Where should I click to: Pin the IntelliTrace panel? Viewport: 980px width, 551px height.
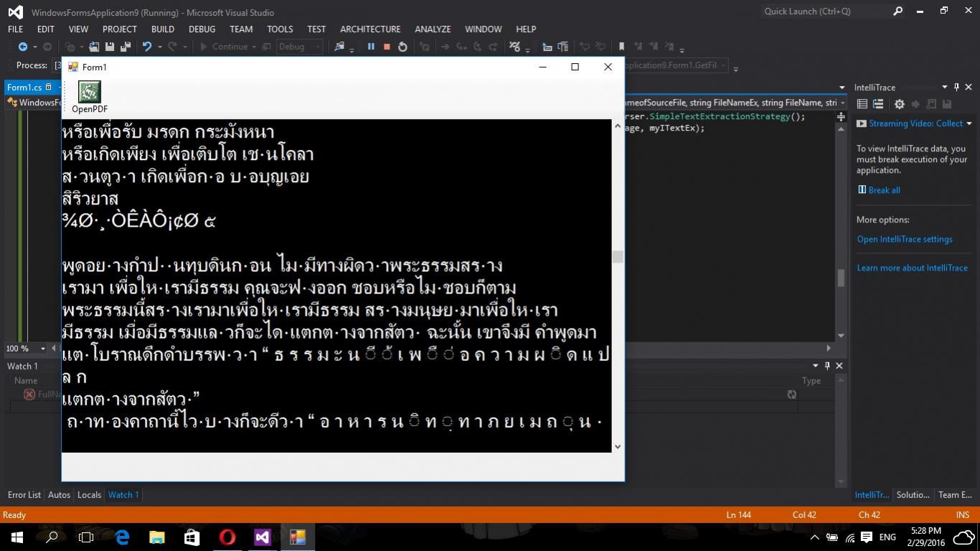tap(956, 87)
